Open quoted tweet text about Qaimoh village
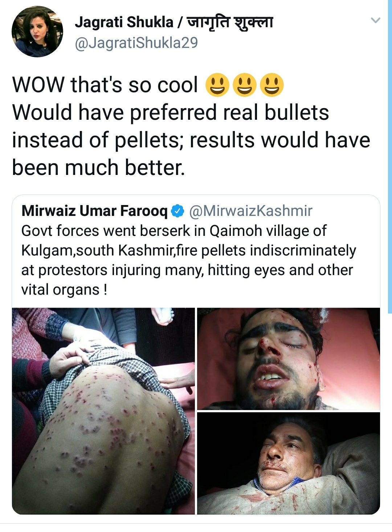This screenshot has height=532, width=392. coord(189,260)
